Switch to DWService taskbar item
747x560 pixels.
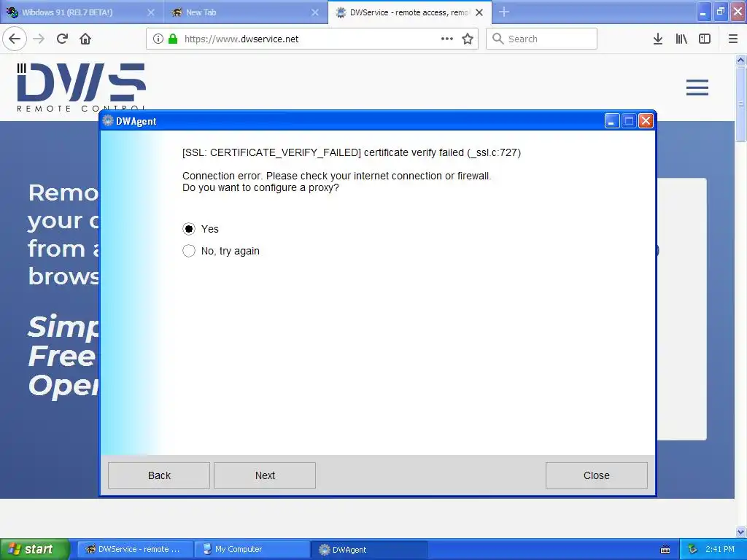click(x=135, y=549)
